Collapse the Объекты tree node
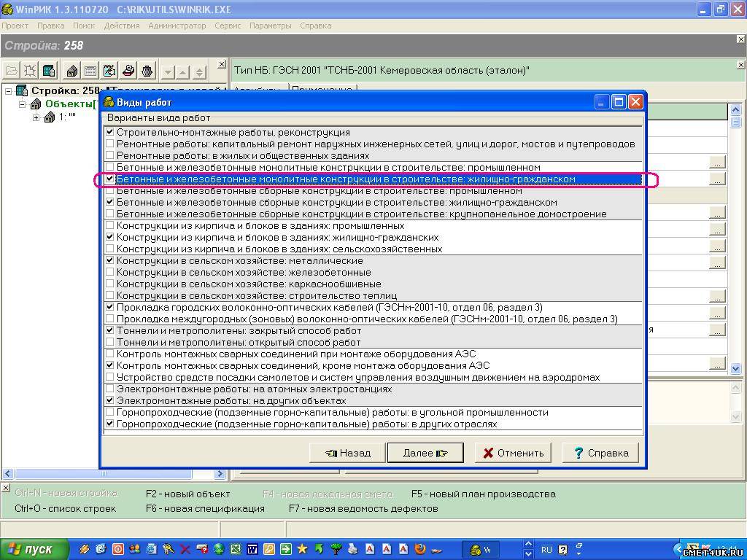 [x=22, y=104]
